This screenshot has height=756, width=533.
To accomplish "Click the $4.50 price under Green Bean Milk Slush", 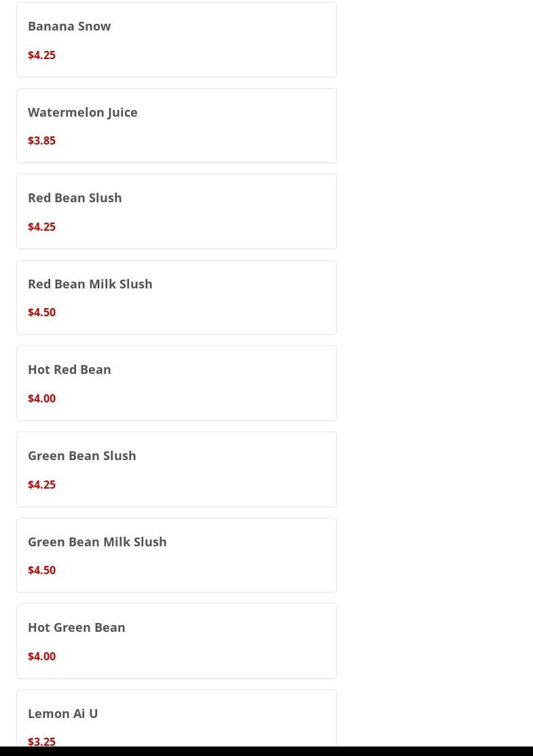I will (x=41, y=570).
